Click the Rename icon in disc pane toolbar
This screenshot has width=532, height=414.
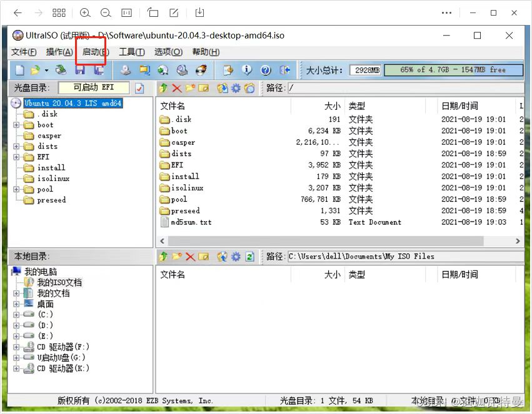204,89
